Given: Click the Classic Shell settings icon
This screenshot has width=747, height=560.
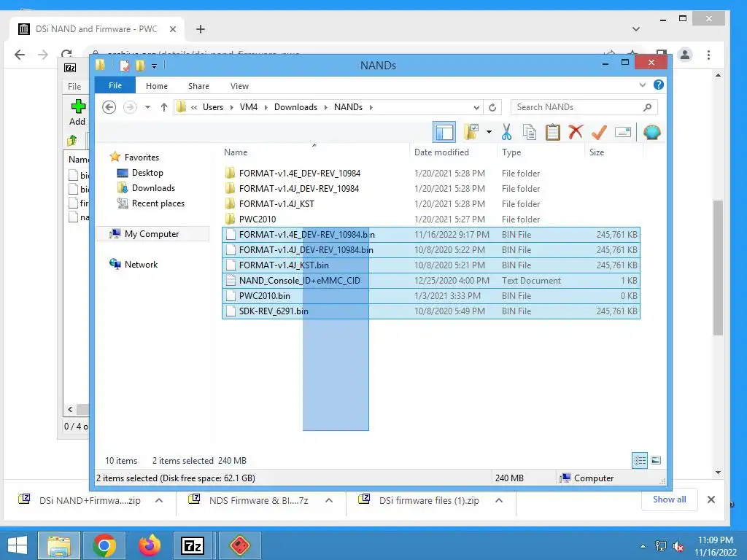Looking at the screenshot, I should click(651, 132).
